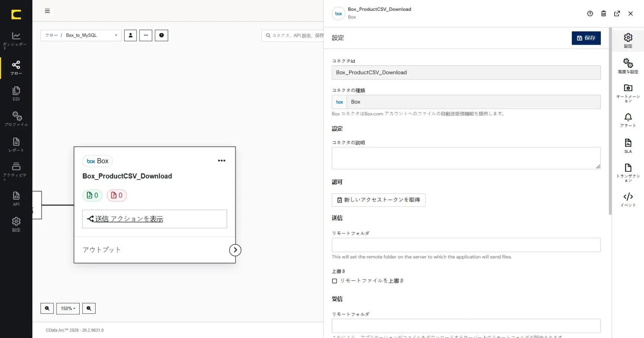Click the send remote folder field

(466, 245)
